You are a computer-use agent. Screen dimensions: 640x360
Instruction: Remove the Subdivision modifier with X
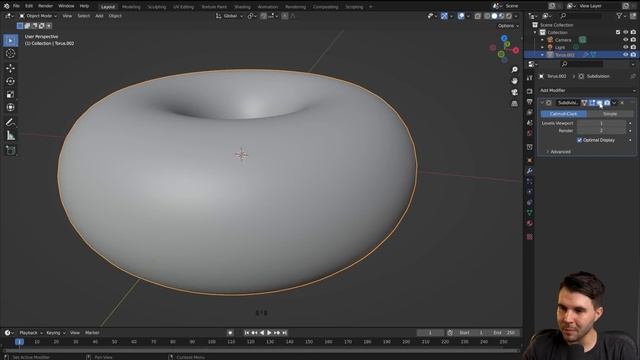click(x=622, y=103)
